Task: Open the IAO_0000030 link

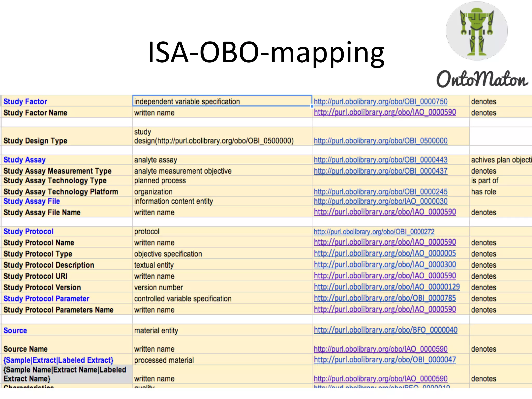Action: 381,201
